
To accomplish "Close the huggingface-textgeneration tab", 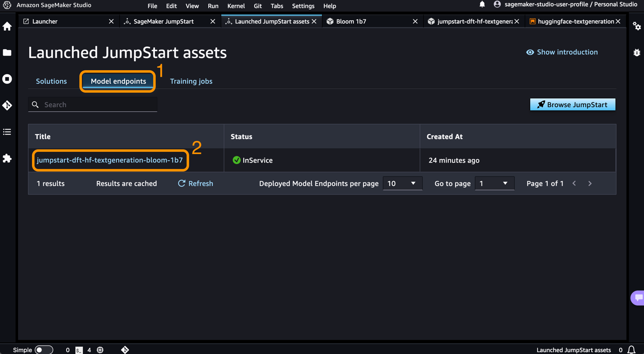I will click(618, 21).
